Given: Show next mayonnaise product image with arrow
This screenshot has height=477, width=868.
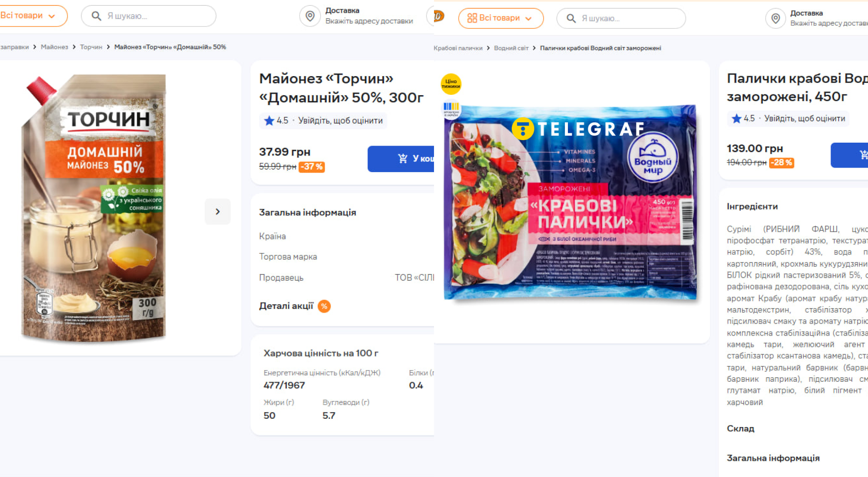Looking at the screenshot, I should (217, 212).
